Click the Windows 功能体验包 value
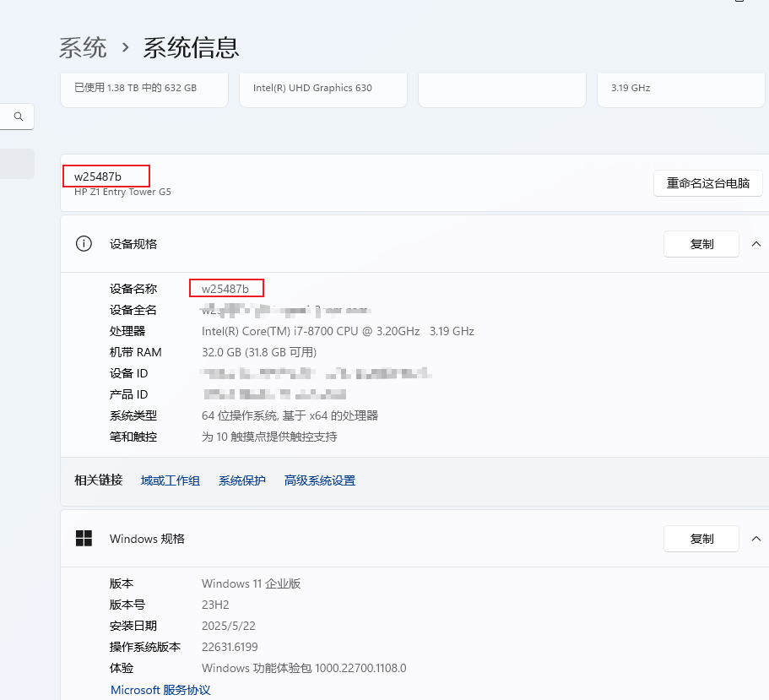This screenshot has height=700, width=769. [x=304, y=668]
